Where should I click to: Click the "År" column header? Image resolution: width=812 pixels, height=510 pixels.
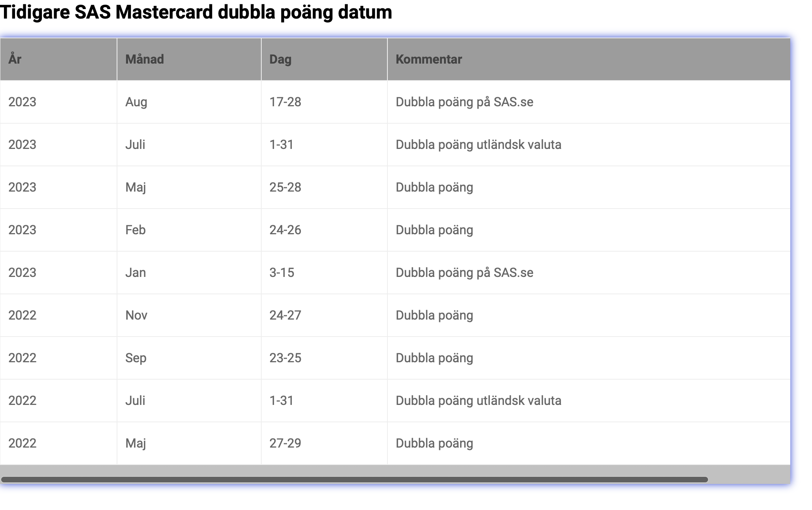[x=15, y=59]
